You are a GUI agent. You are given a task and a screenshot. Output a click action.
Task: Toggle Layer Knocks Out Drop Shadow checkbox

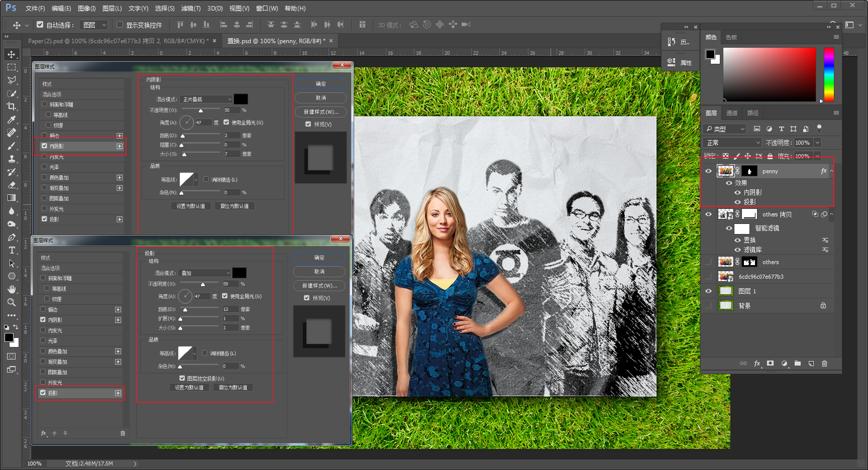(182, 378)
